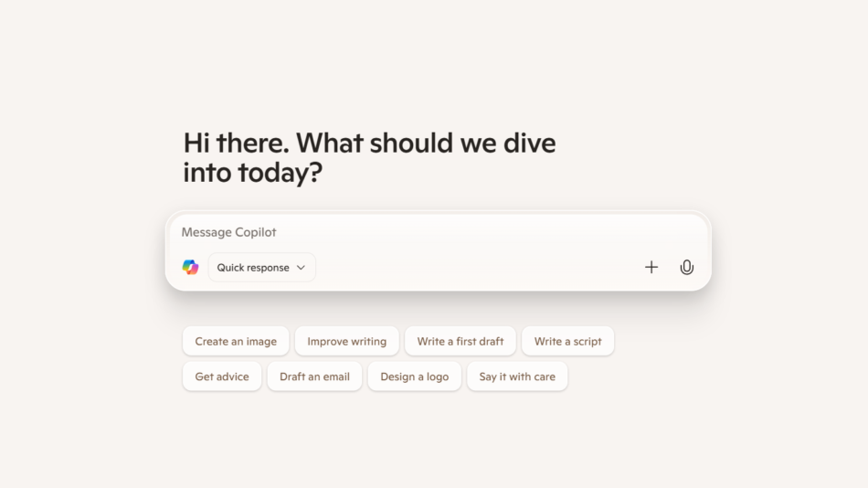The width and height of the screenshot is (868, 488).
Task: Click the Write a script chip
Action: 567,341
